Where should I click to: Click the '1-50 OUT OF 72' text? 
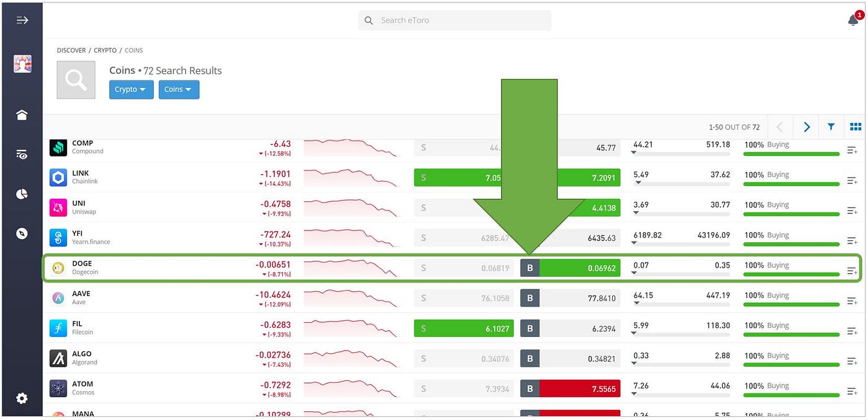[x=734, y=127]
